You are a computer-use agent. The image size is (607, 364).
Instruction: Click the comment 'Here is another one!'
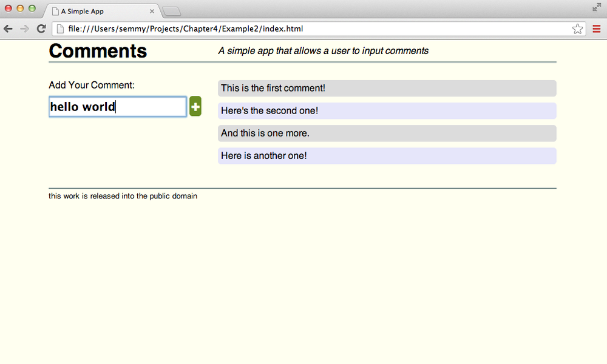(x=387, y=155)
